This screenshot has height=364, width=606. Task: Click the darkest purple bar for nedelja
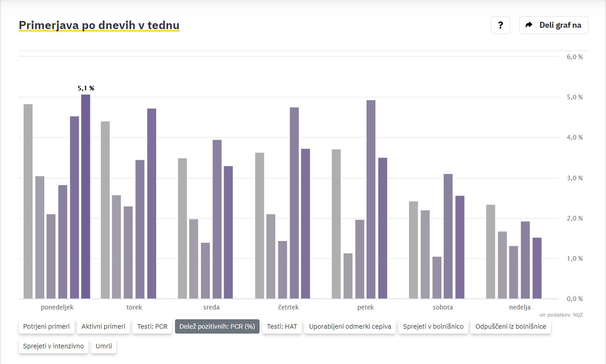(537, 268)
